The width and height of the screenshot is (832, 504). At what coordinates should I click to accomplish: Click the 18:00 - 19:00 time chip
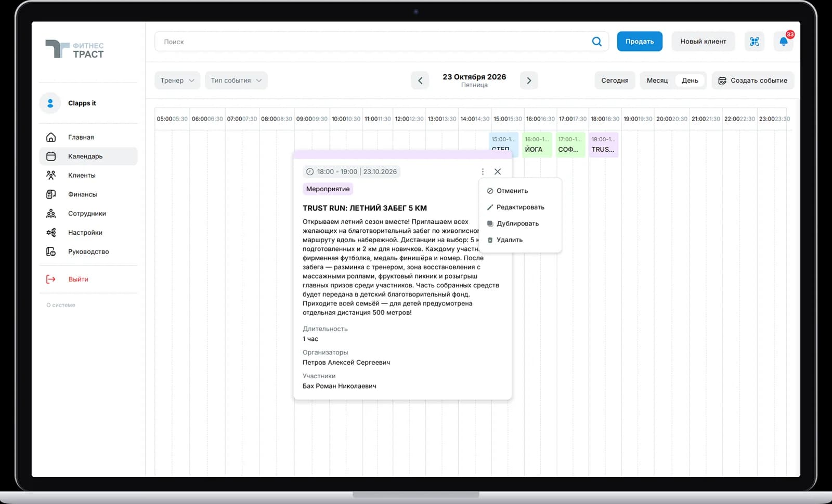[352, 171]
